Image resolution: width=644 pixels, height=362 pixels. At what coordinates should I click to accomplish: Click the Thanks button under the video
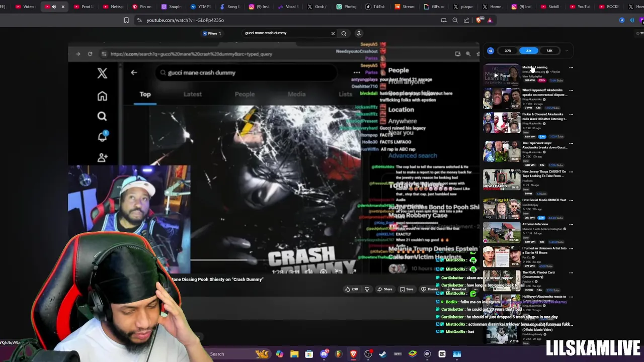430,289
